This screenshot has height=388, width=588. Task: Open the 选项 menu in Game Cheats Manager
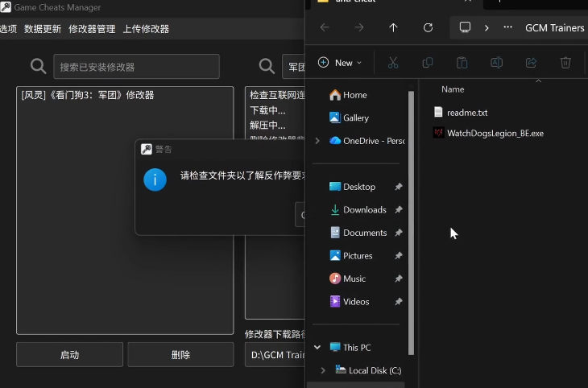[x=8, y=29]
